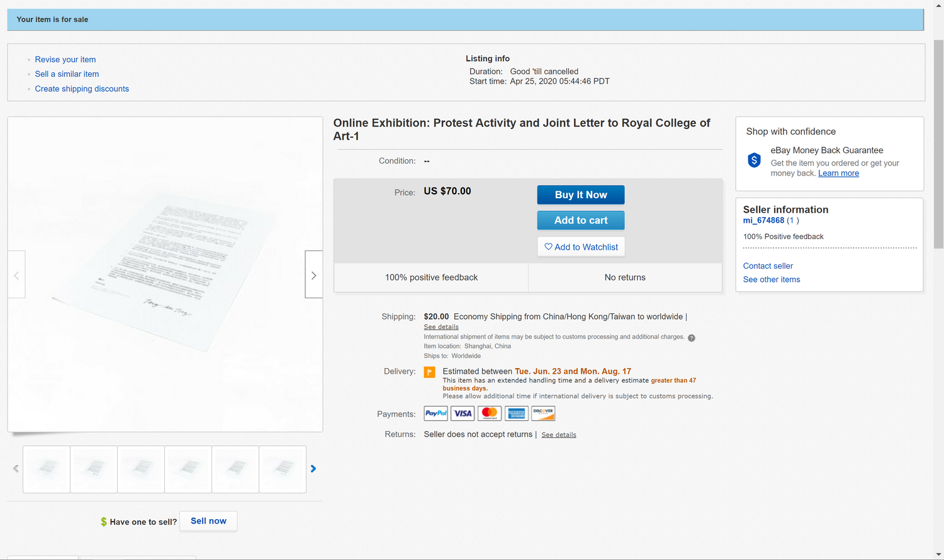Click the 'Listing info' heading

488,59
